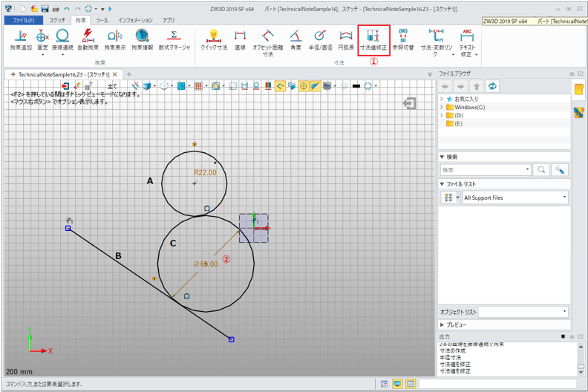Click the file browser search magnifier button
The height and width of the screenshot is (392, 588).
tap(541, 170)
